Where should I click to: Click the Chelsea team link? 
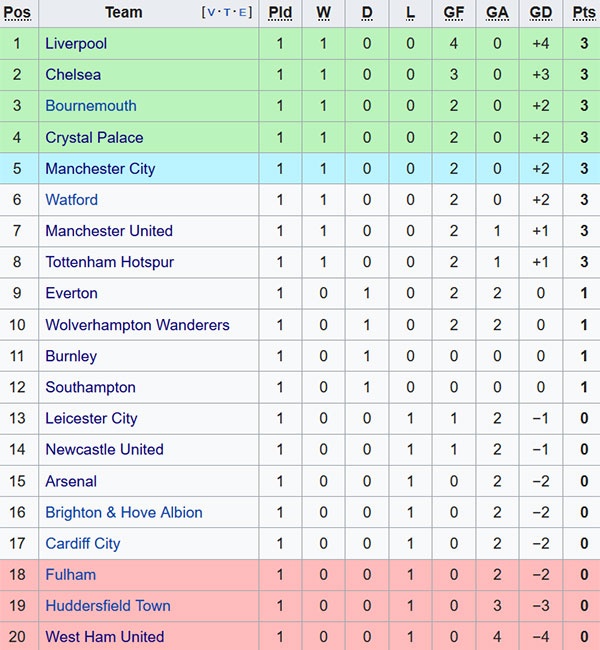click(73, 75)
